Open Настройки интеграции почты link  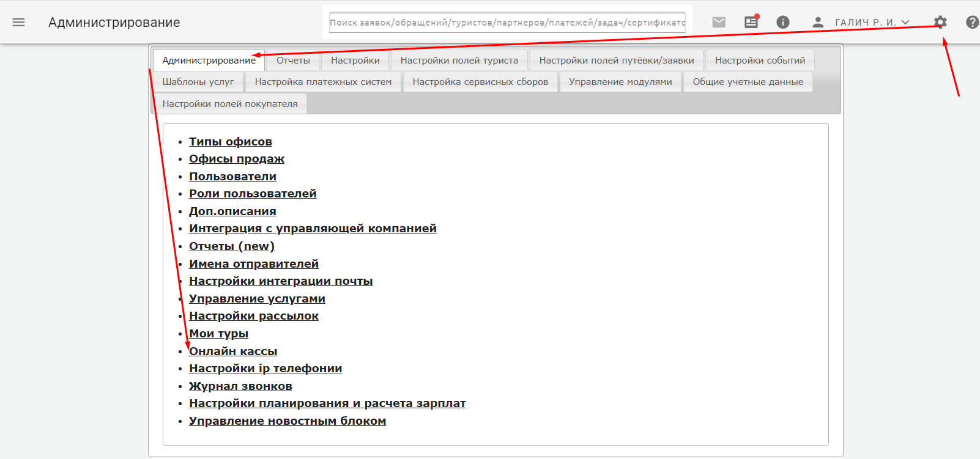pos(281,281)
